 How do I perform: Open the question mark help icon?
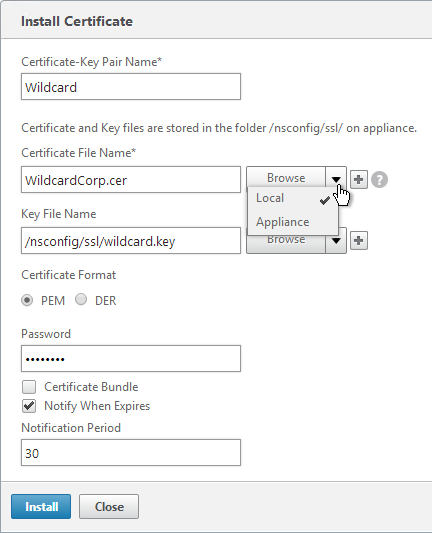coord(379,179)
